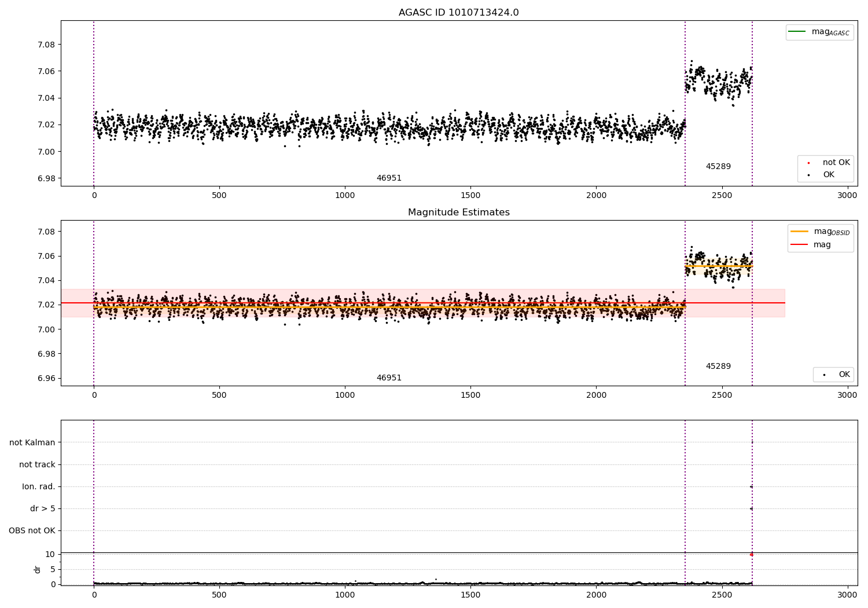Click x-tick 2500 under Magnitude Estimates plot
Screen dimensions: 868x608
point(722,395)
